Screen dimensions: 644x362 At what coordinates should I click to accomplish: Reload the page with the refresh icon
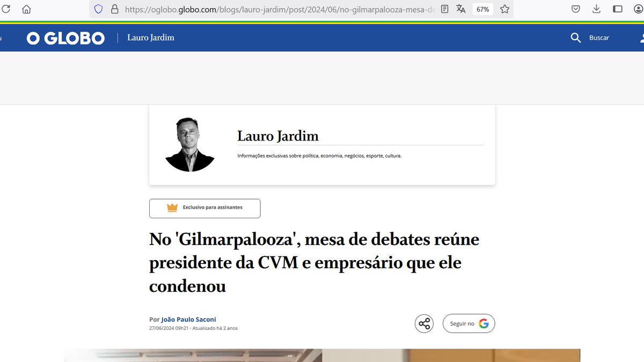[6, 9]
